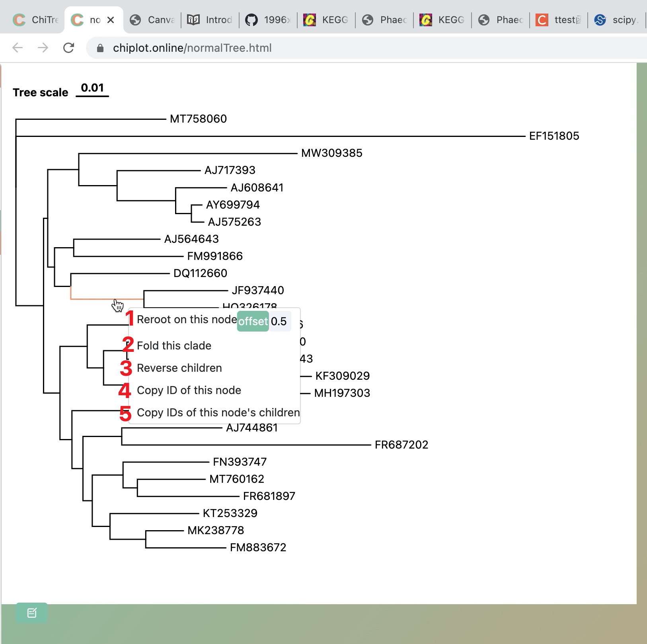Image resolution: width=647 pixels, height=644 pixels.
Task: Click the book favicon on Introd tab
Action: (x=193, y=20)
